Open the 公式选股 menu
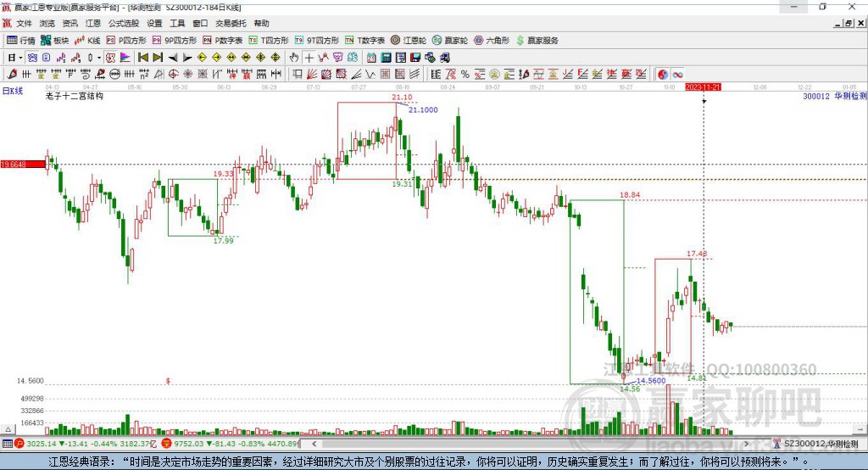Image resolution: width=868 pixels, height=470 pixels. click(x=124, y=23)
